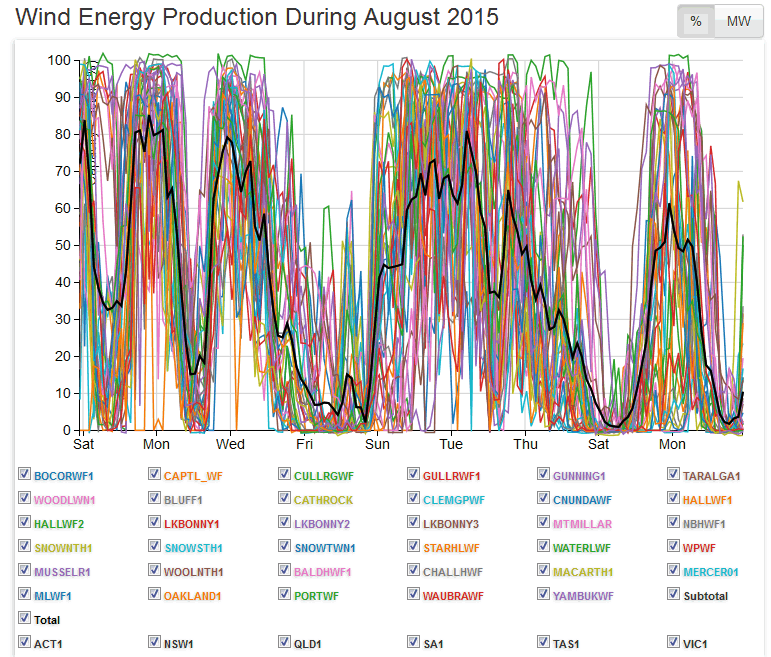This screenshot has width=771, height=657.
Task: Uncheck the SA1 region checkbox
Action: click(414, 642)
